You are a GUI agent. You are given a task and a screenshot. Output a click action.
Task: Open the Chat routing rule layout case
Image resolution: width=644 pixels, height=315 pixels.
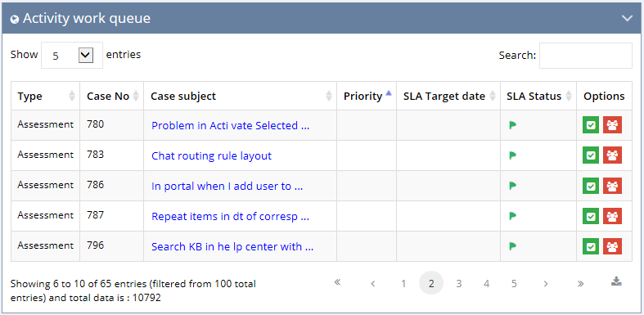click(211, 156)
